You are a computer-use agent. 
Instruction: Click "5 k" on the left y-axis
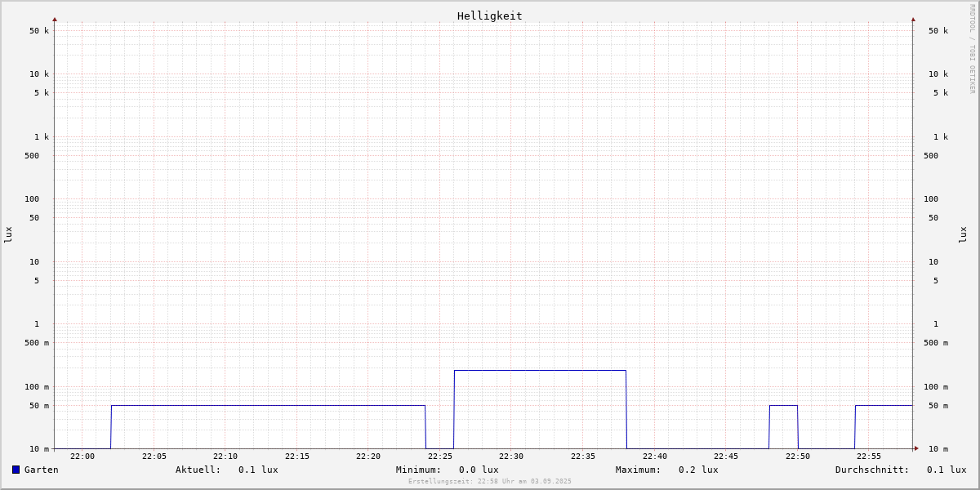click(42, 93)
